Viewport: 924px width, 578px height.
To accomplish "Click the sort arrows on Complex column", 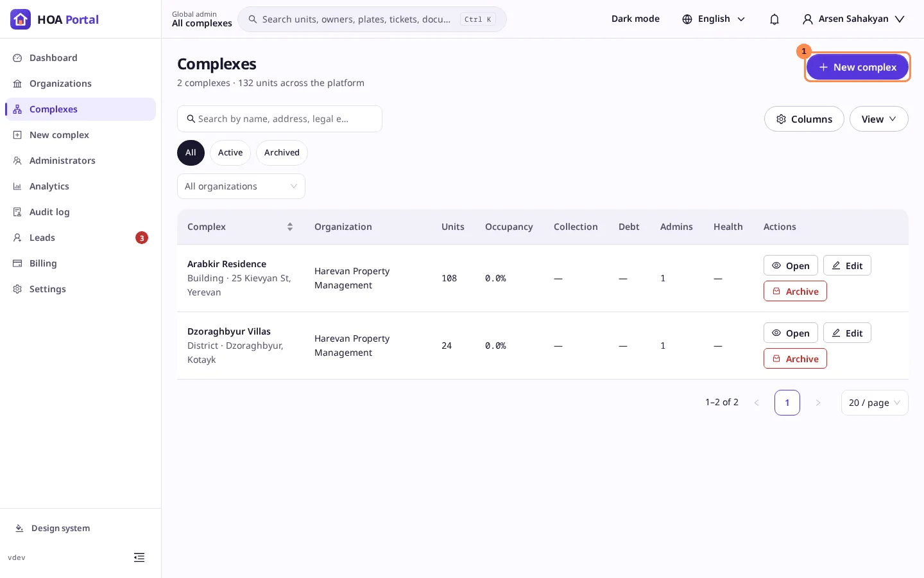I will [290, 227].
